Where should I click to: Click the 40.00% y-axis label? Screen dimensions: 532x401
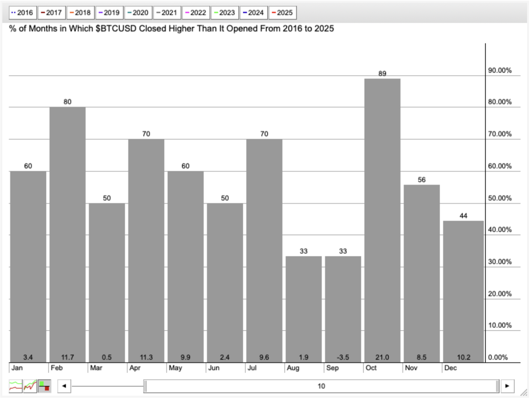coord(500,230)
